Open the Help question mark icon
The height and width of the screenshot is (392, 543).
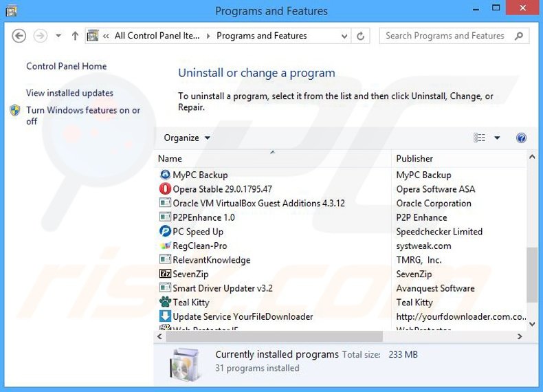[521, 138]
